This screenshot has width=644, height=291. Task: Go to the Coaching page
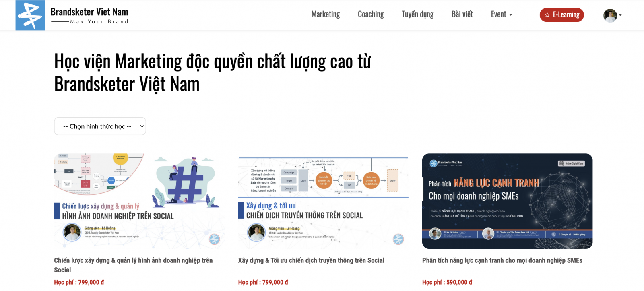click(x=371, y=14)
